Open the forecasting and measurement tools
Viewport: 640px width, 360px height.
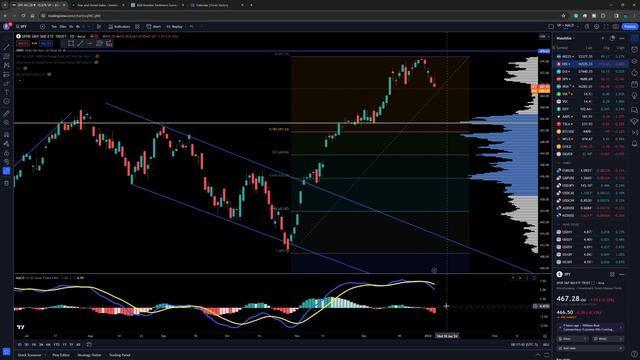coord(7,74)
